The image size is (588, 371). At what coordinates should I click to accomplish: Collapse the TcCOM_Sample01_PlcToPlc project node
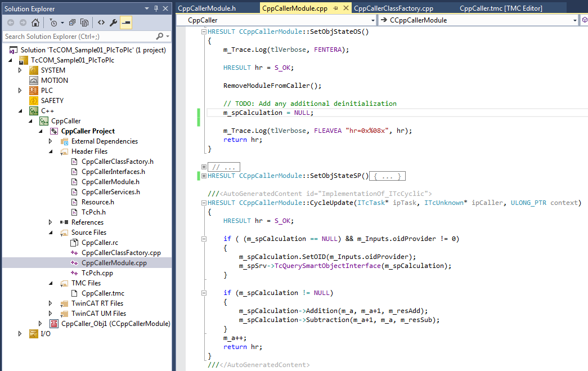(11, 60)
